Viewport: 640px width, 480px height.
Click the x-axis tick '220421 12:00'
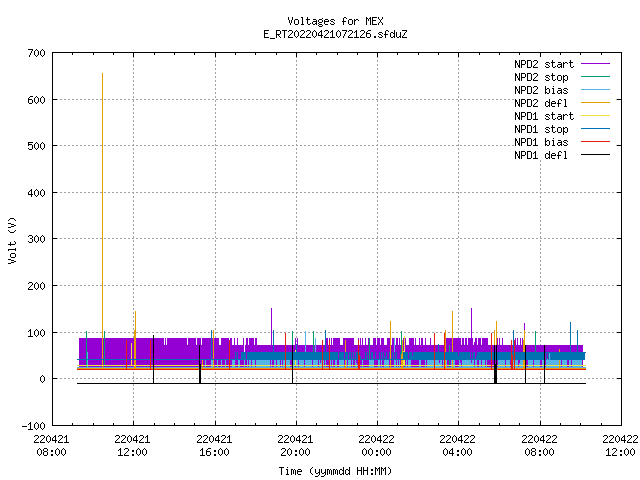(x=132, y=446)
